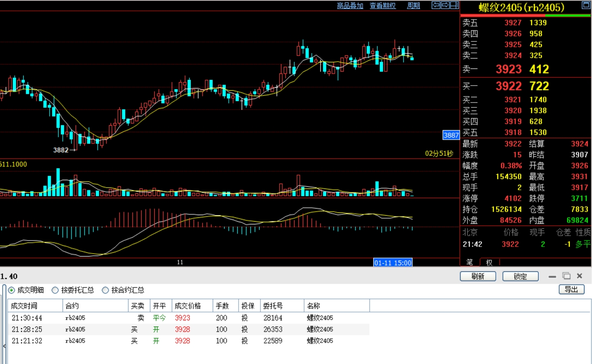Collapse the left sidebar arrow of trade panel
The image size is (592, 364).
click(4, 346)
